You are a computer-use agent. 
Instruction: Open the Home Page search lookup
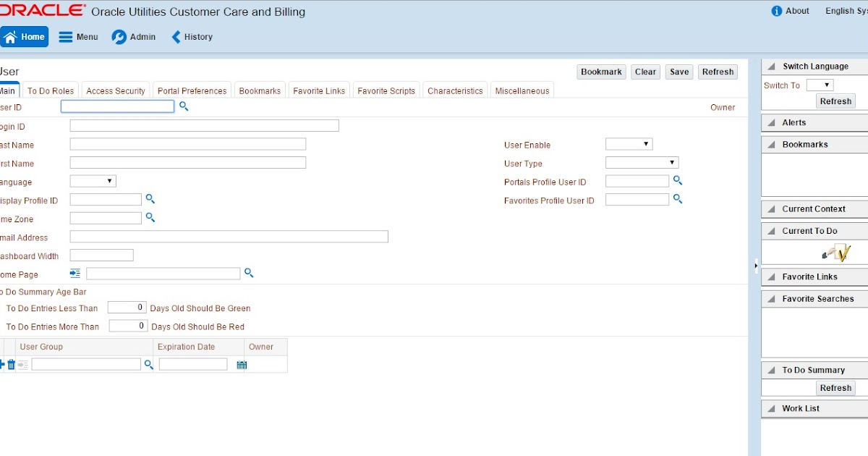coord(249,273)
